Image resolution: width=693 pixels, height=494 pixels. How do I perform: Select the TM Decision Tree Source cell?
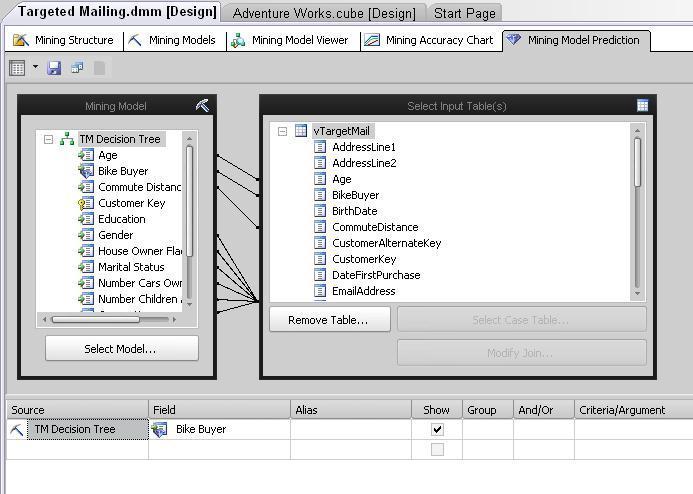[88, 429]
